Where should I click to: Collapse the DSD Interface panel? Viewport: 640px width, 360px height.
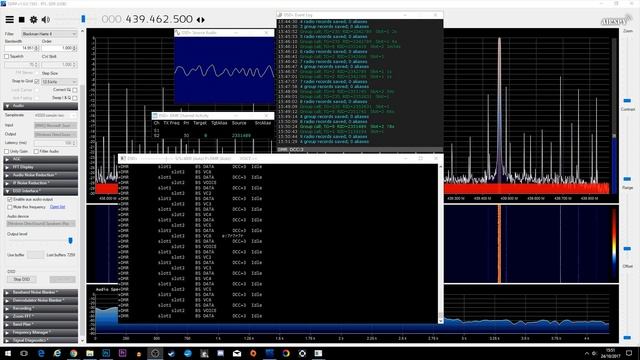click(40, 191)
